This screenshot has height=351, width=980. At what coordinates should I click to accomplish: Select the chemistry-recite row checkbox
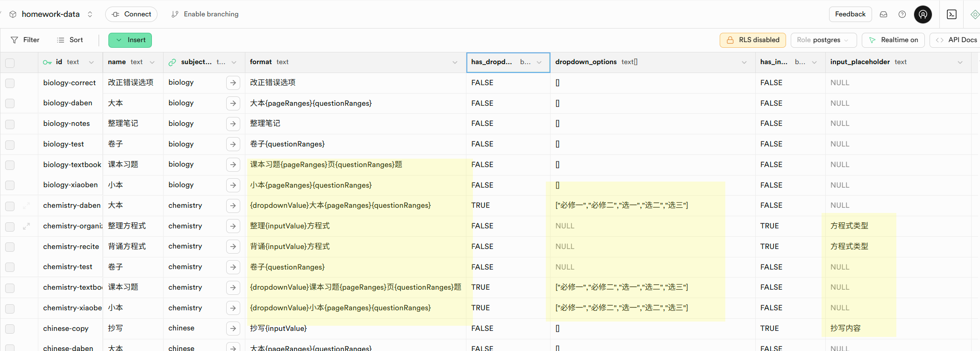(x=10, y=247)
